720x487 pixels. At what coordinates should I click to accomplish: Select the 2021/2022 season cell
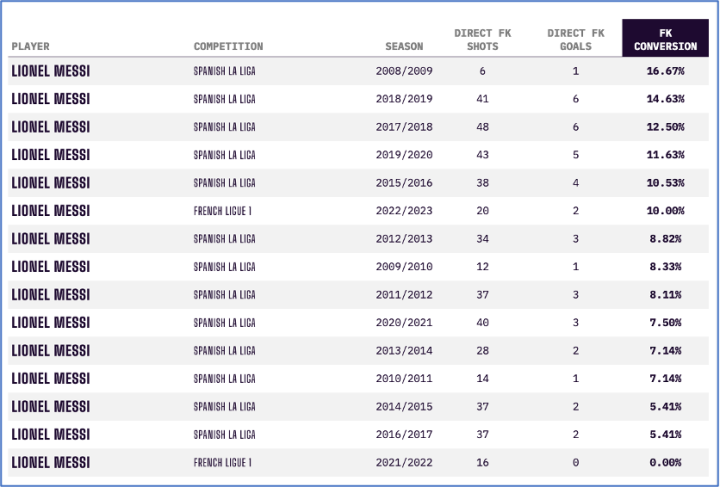[403, 463]
